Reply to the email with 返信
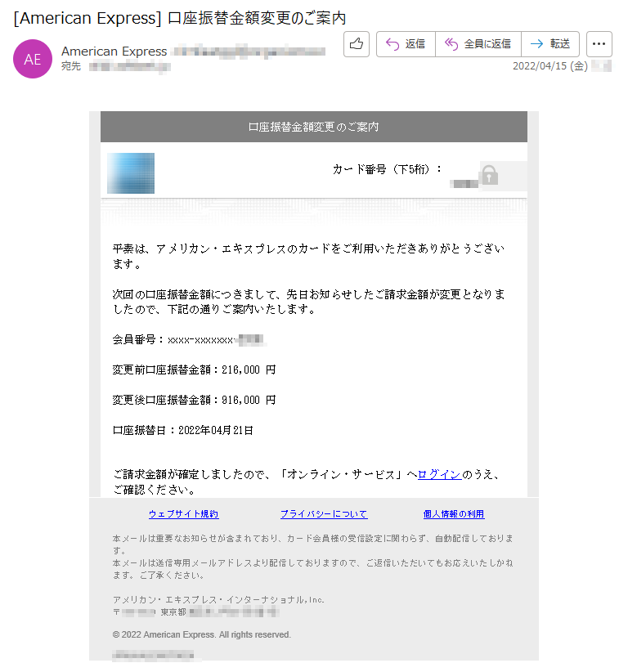The image size is (619, 672). click(x=406, y=43)
